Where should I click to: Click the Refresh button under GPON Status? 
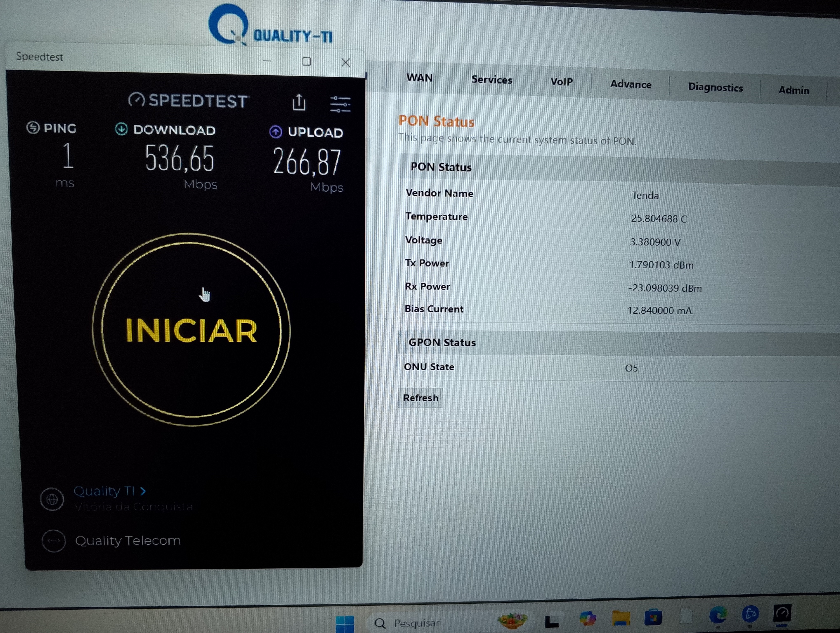click(x=420, y=398)
